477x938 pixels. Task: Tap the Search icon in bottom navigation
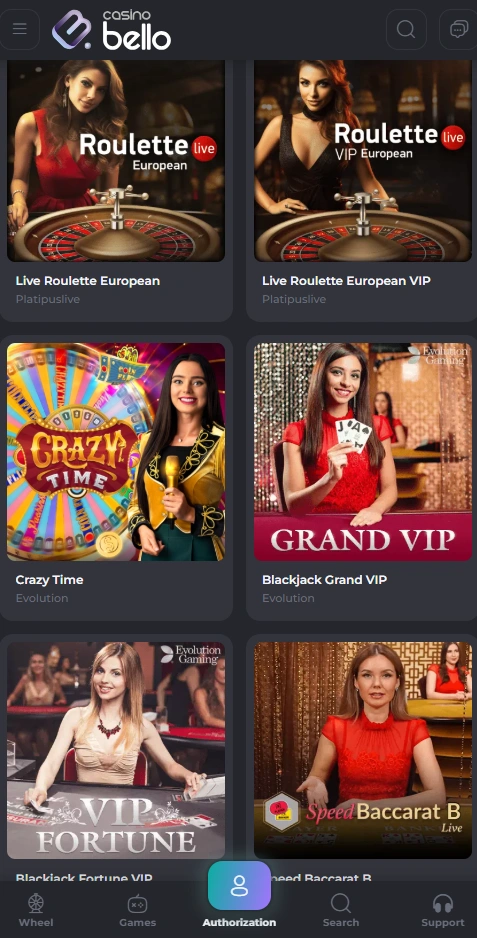tap(341, 903)
